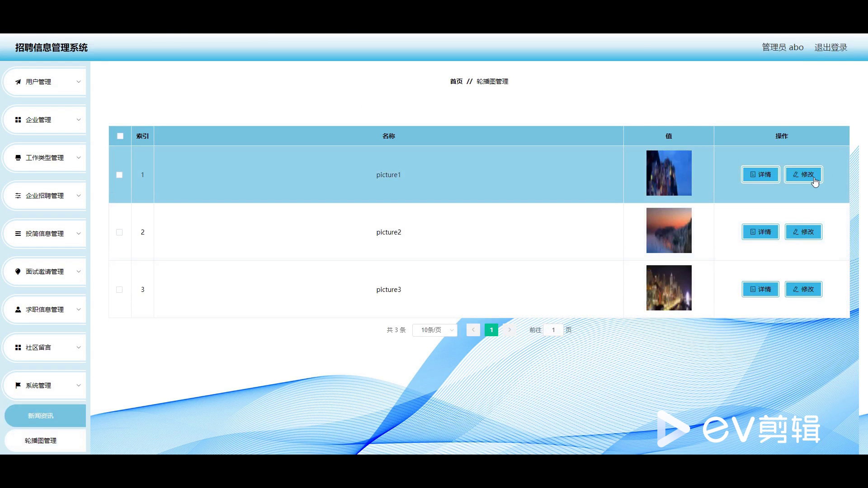This screenshot has height=488, width=868.
Task: Expand the 工作类型管理 menu chevron
Action: coord(79,158)
